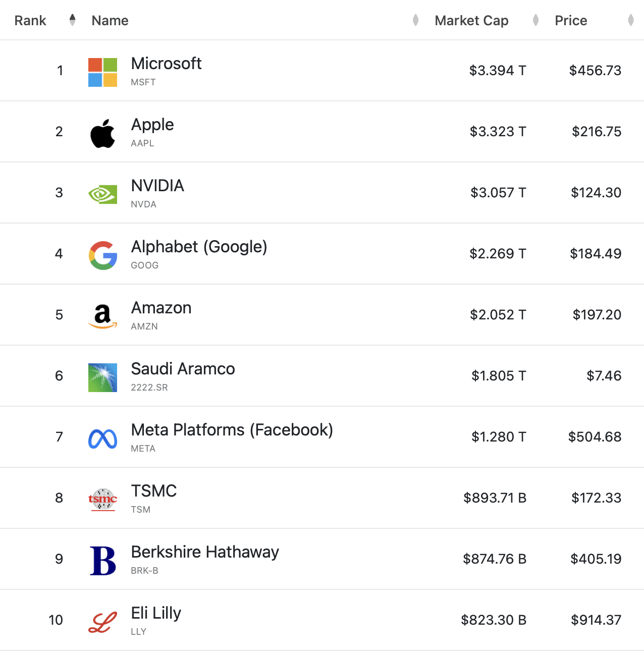The image size is (644, 658).
Task: Click the Price column header
Action: click(571, 21)
